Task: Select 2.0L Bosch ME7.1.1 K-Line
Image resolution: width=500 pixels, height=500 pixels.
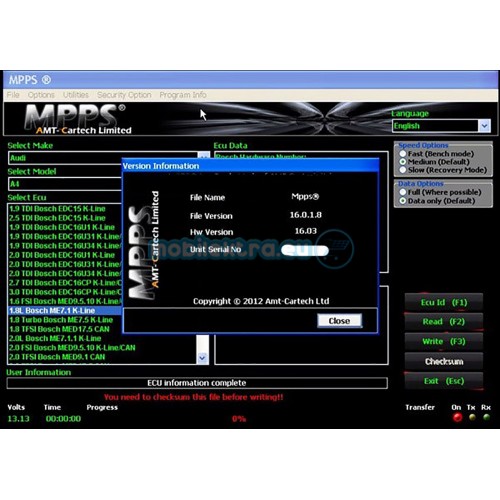Action: point(55,338)
